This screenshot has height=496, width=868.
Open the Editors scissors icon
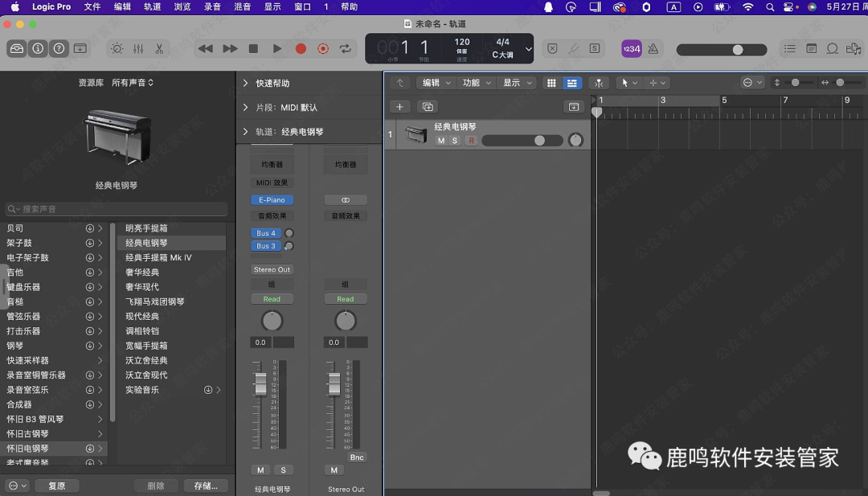point(159,49)
